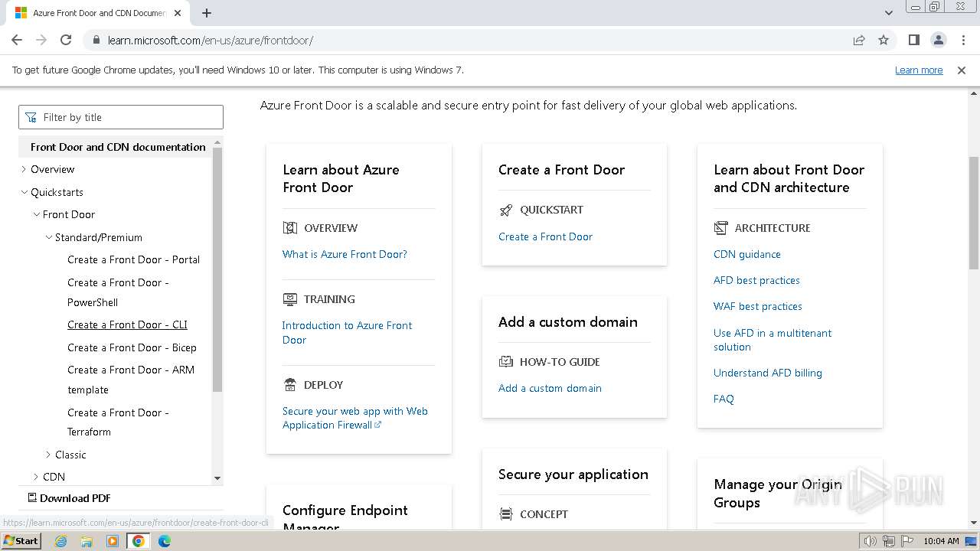Open Add a custom domain link
Viewport: 980px width, 551px height.
(x=550, y=388)
